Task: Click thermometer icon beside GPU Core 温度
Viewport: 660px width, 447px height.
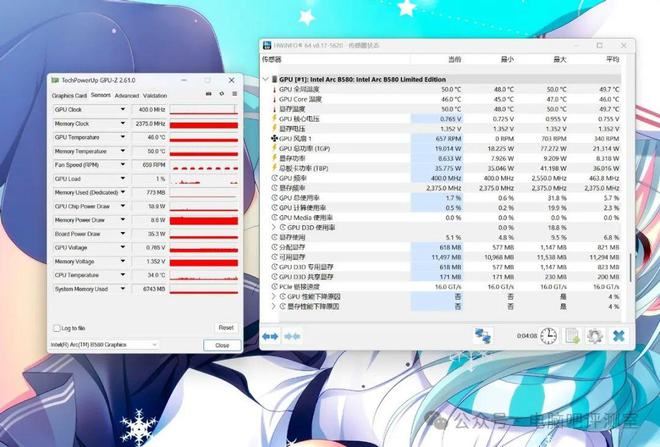Action: point(274,99)
